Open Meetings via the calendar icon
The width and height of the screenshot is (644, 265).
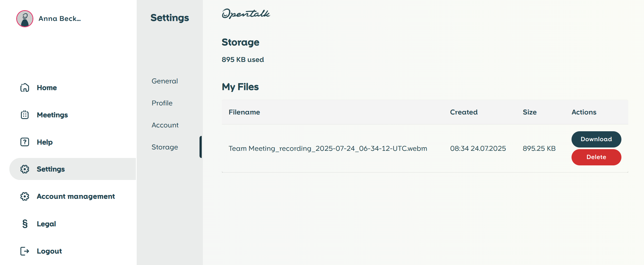pyautogui.click(x=25, y=115)
